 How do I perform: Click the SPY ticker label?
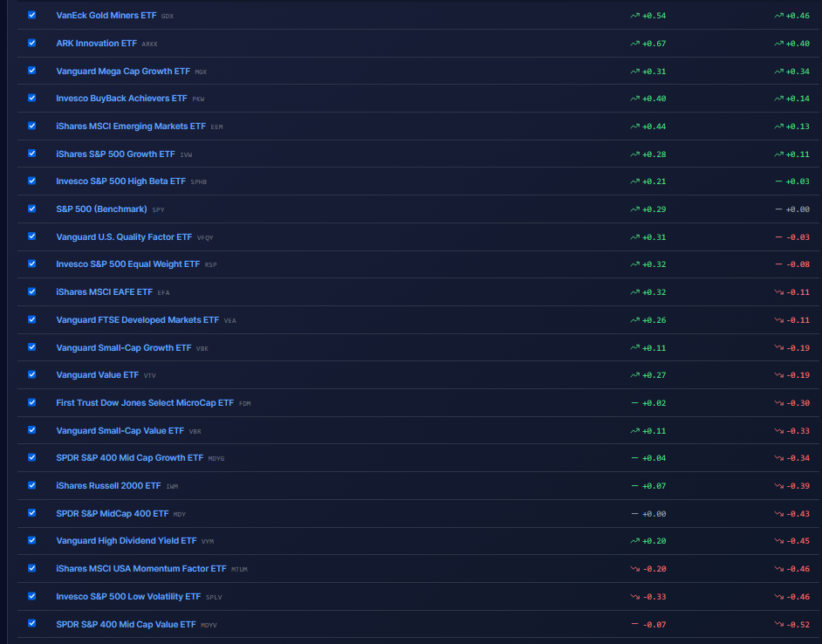pos(158,209)
